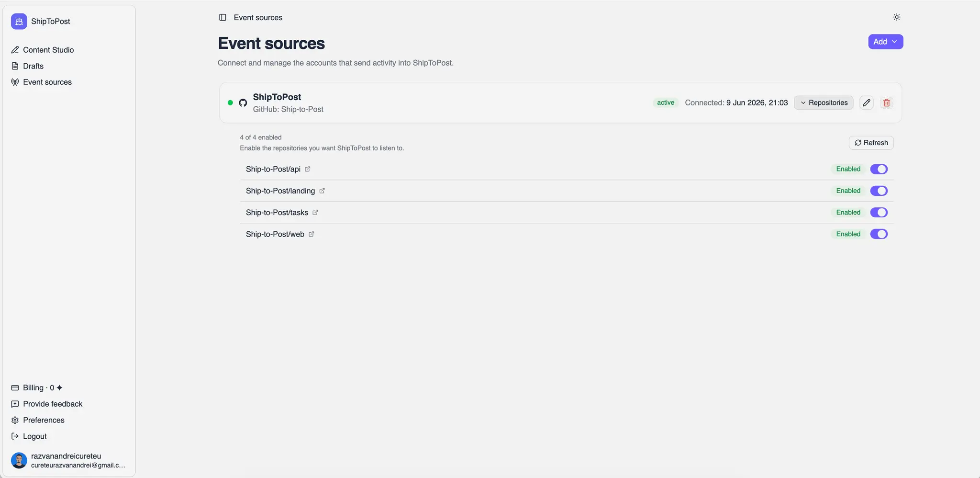Click the 'Event sources' breadcrumb text

(x=258, y=17)
